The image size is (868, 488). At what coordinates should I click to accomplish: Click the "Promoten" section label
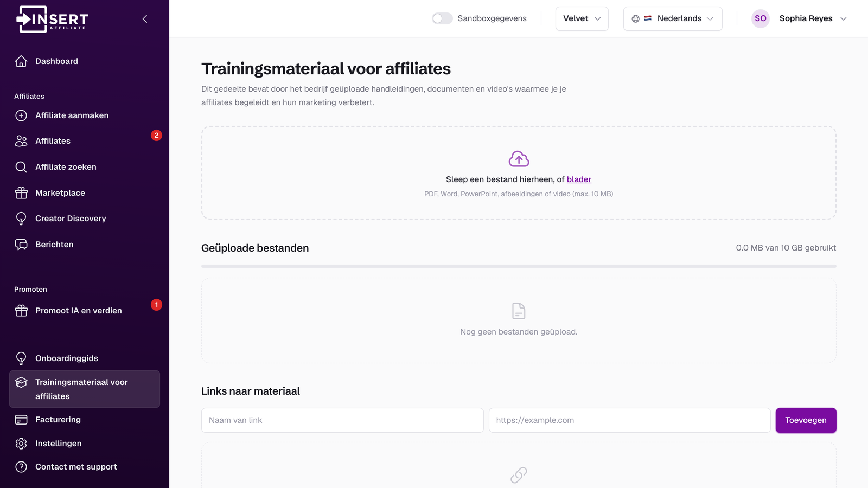(30, 290)
